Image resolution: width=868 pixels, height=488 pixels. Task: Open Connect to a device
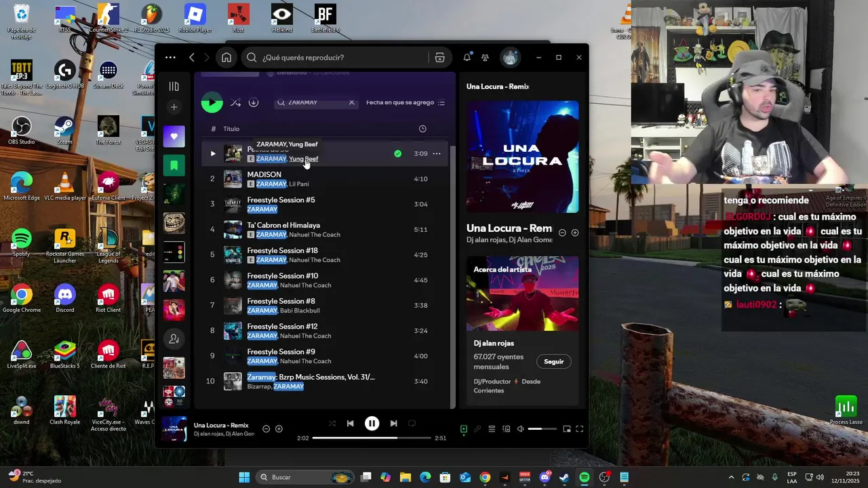pyautogui.click(x=506, y=429)
